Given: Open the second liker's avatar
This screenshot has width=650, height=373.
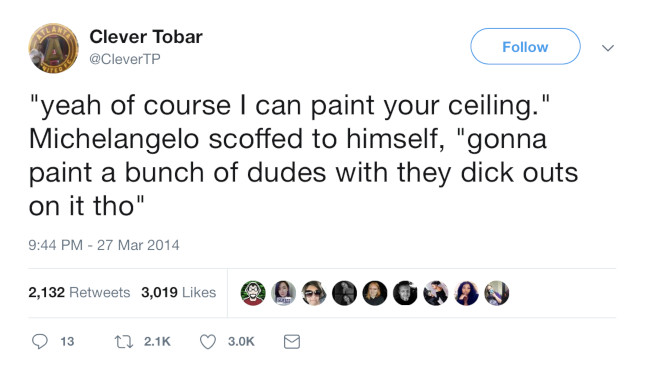Looking at the screenshot, I should point(284,293).
